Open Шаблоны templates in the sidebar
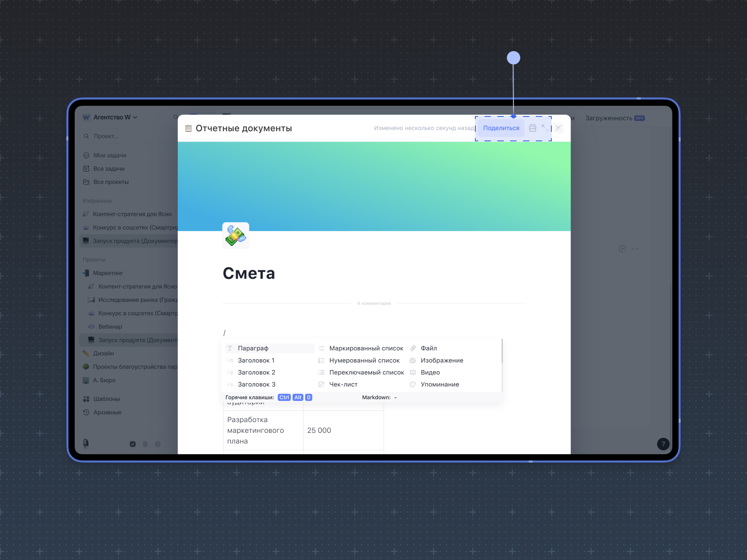The width and height of the screenshot is (747, 560). tap(106, 399)
